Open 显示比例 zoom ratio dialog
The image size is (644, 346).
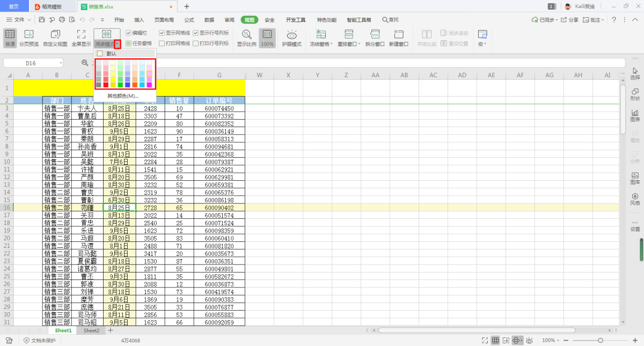point(246,38)
